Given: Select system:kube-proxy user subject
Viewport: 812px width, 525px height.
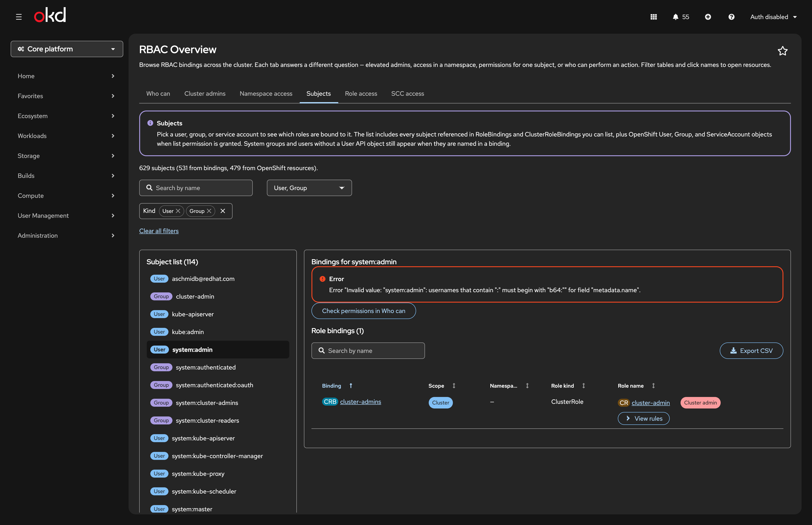Looking at the screenshot, I should coord(218,474).
